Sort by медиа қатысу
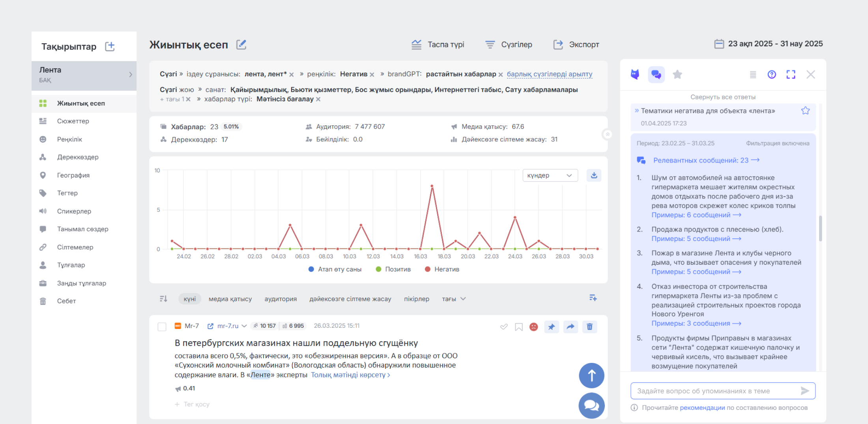Screen dimensions: 868x424 (230, 299)
